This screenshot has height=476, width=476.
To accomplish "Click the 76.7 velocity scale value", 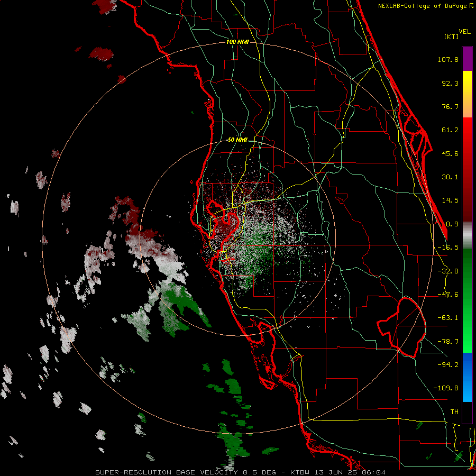I will click(450, 106).
